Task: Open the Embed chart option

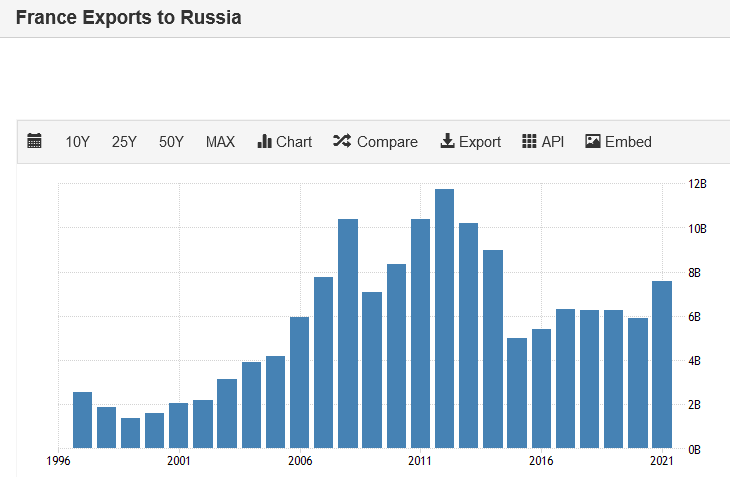Action: [x=618, y=141]
